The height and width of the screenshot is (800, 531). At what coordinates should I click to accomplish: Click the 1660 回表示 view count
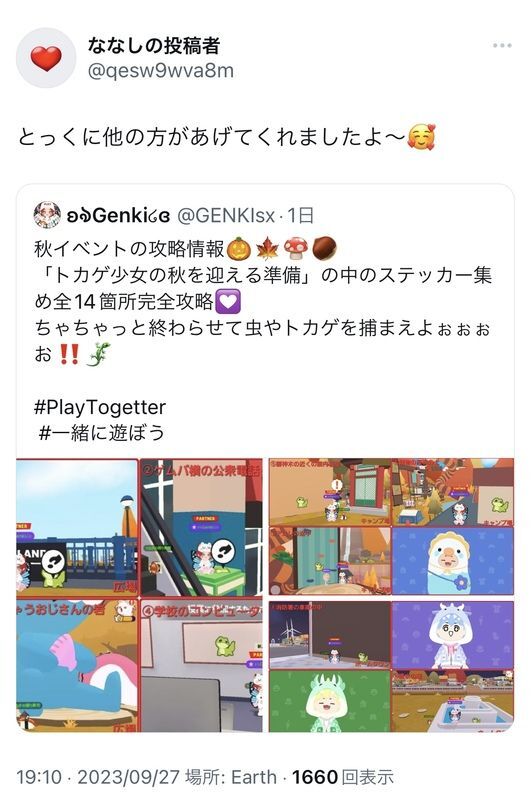[343, 777]
